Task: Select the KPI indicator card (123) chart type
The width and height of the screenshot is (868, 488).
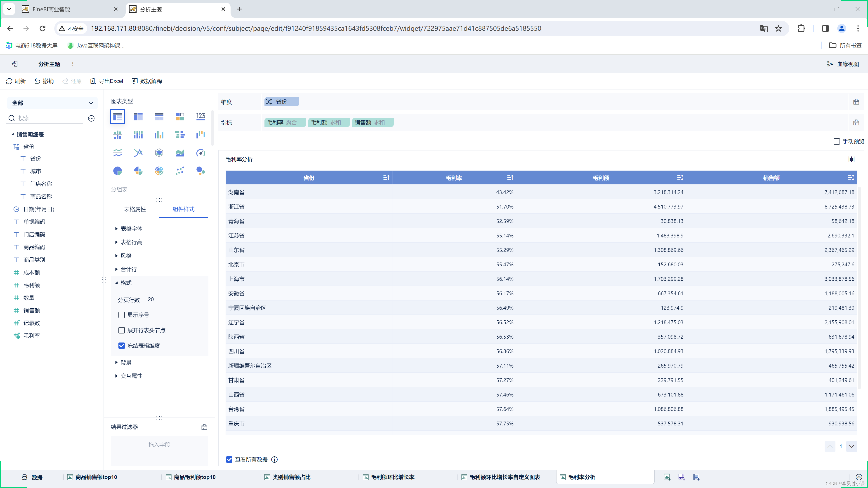Action: pyautogui.click(x=200, y=117)
